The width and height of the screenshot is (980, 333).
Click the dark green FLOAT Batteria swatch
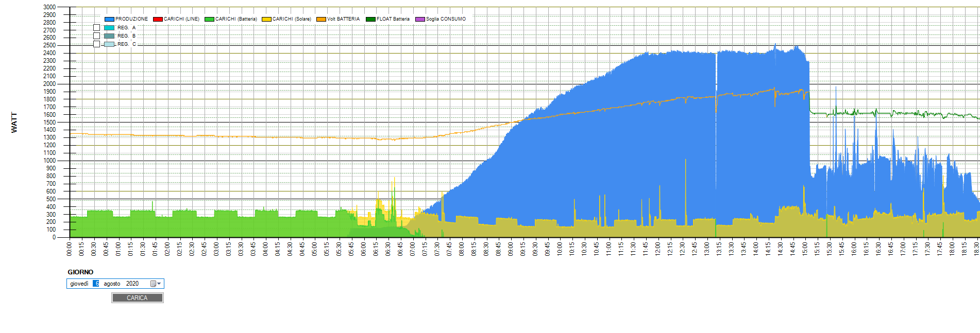coord(370,19)
